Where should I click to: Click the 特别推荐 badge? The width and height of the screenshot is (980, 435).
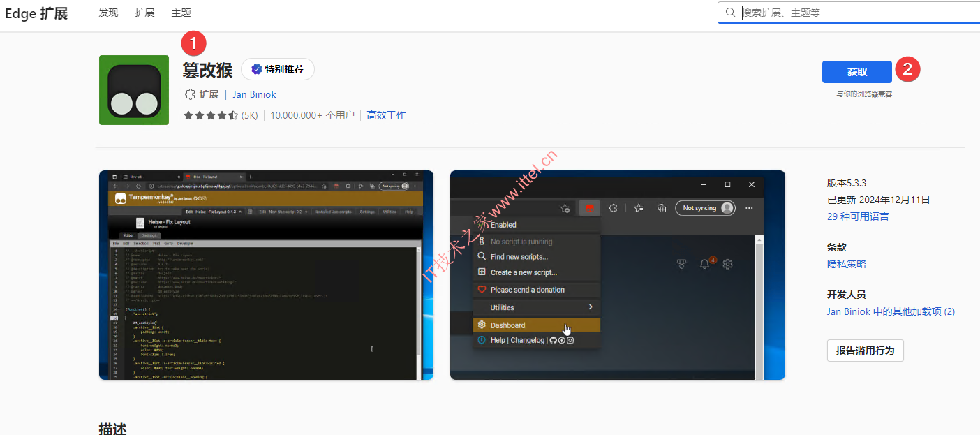coord(278,69)
